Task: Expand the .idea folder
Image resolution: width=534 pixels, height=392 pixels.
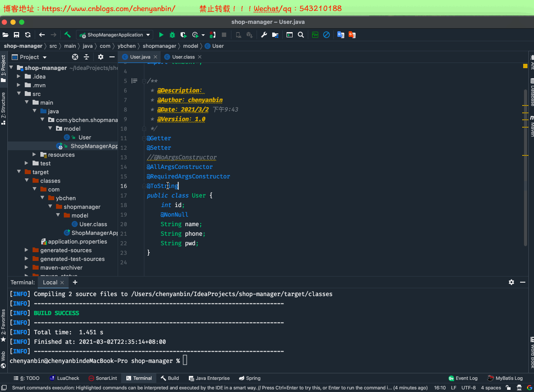Action: pyautogui.click(x=19, y=76)
